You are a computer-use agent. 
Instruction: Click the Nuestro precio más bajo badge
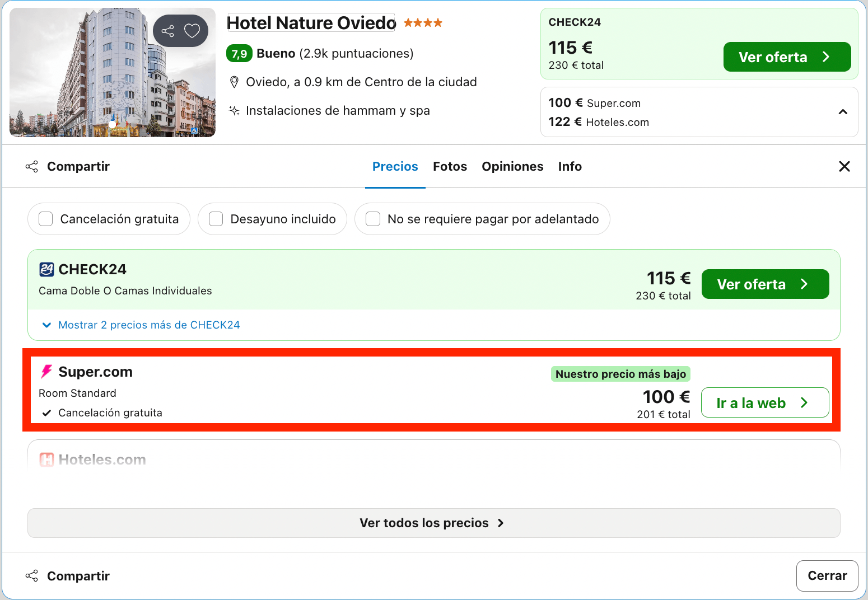pyautogui.click(x=620, y=374)
